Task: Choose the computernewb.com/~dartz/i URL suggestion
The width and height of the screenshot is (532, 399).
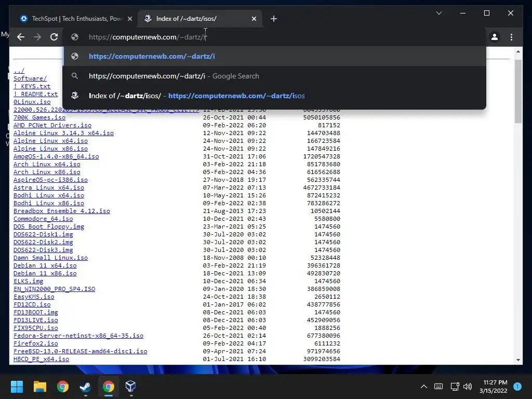Action: (x=274, y=56)
